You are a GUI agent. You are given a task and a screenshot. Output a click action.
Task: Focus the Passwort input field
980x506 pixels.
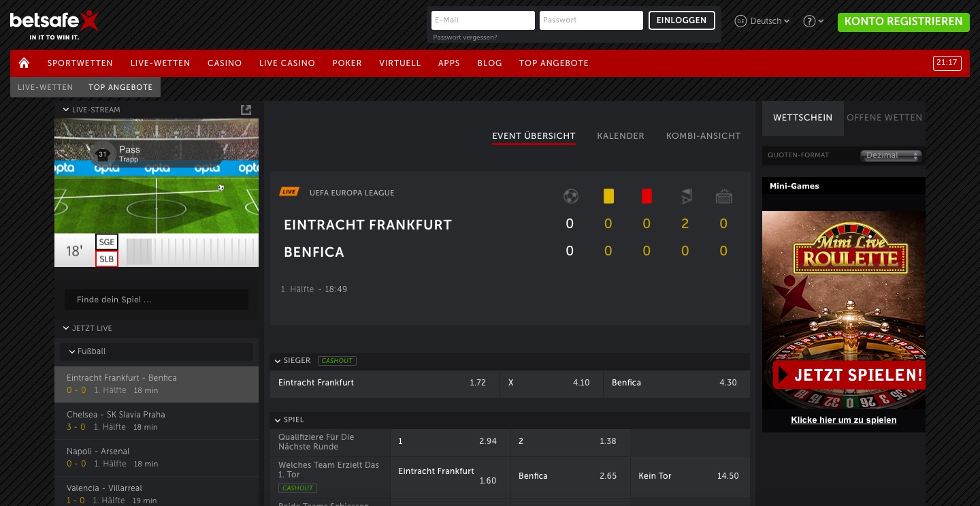(x=591, y=20)
